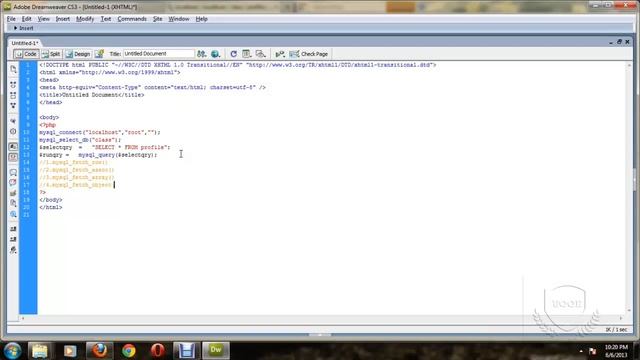Click the Outdent Code icon
640x360 pixels.
(x=13, y=240)
